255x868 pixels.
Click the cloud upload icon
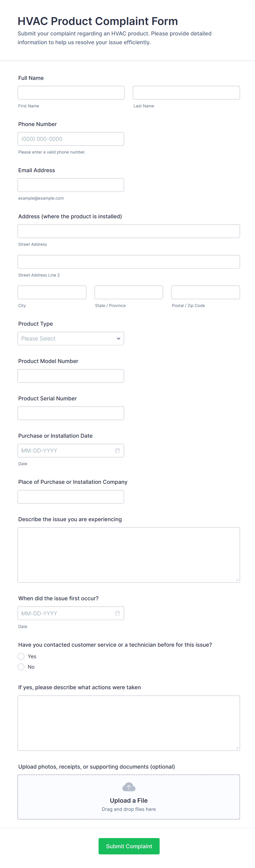pos(129,787)
